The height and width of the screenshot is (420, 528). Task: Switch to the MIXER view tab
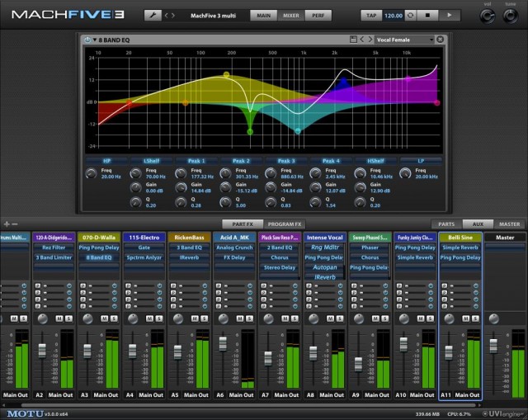click(x=290, y=15)
